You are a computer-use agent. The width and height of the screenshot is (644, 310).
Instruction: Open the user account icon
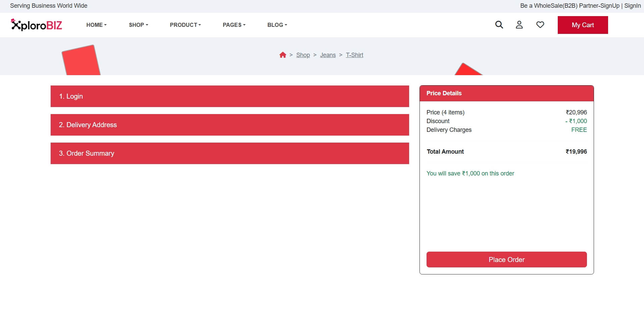519,25
